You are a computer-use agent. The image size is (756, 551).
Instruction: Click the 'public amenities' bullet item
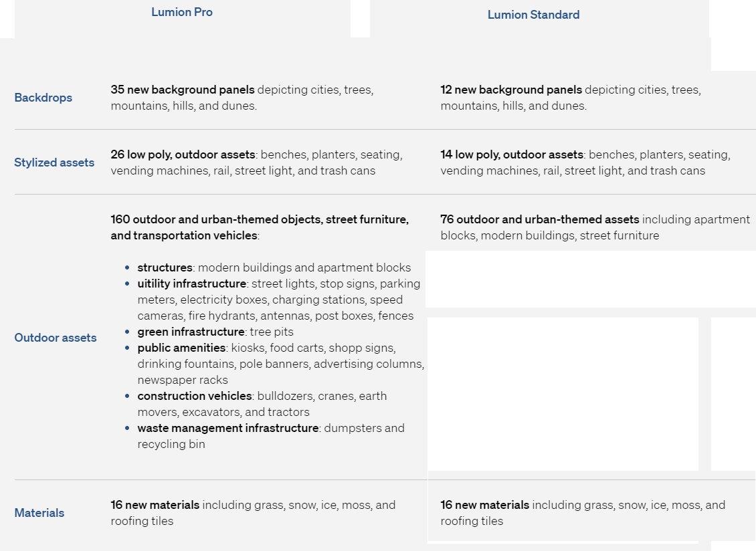[x=181, y=348]
